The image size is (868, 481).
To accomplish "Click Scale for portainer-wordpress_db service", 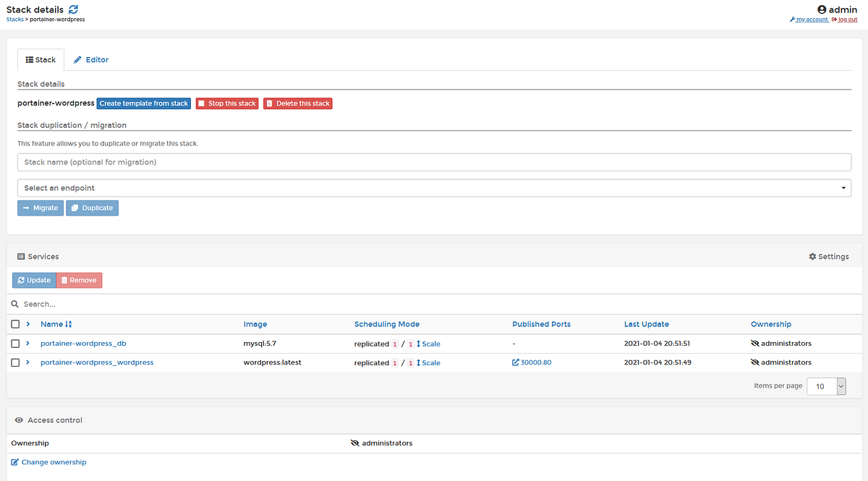I will pos(428,344).
